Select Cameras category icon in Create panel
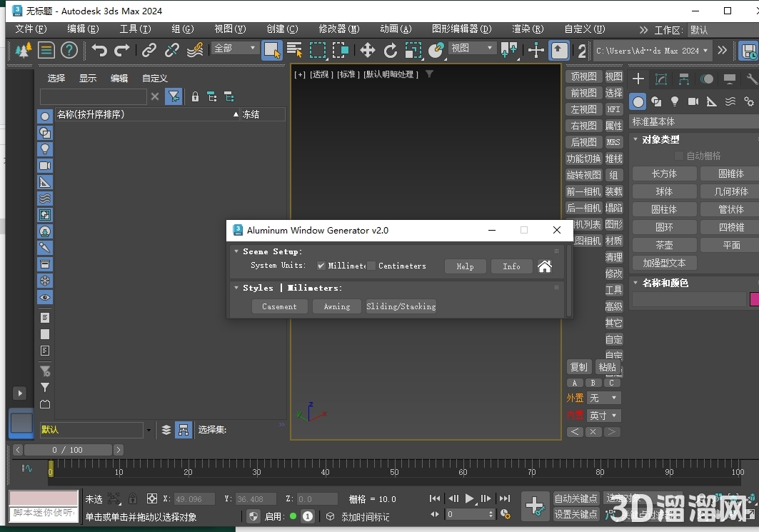Viewport: 759px width, 532px height. pyautogui.click(x=693, y=101)
